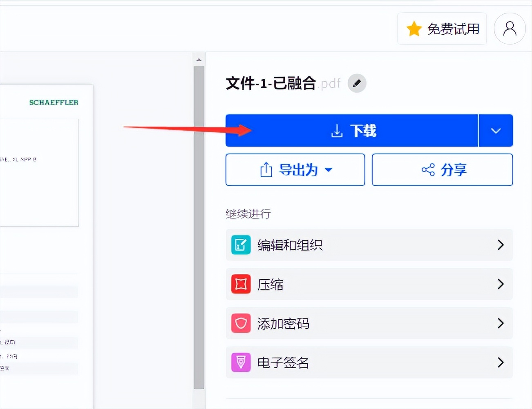Click the preview pane vertical scrollbar thumb

(199, 228)
